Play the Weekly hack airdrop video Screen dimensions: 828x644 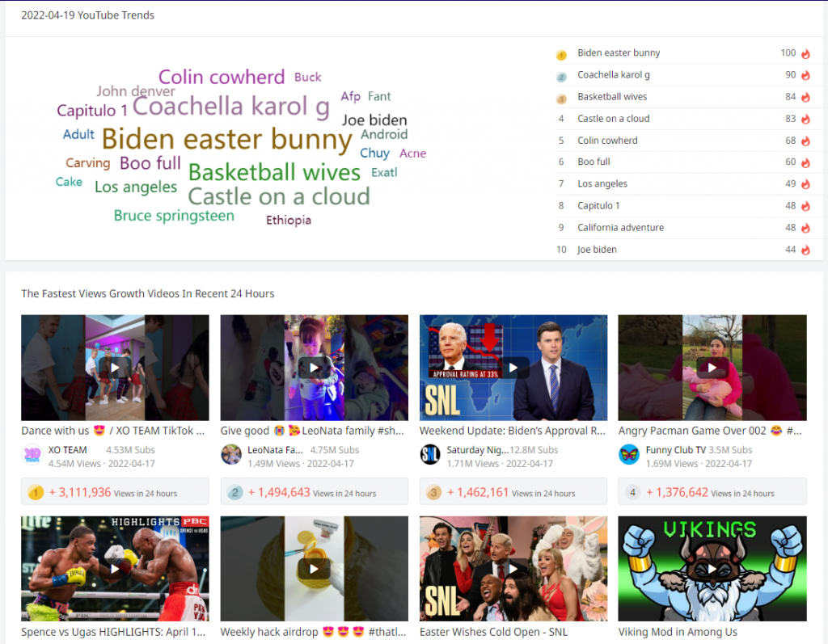(x=315, y=569)
